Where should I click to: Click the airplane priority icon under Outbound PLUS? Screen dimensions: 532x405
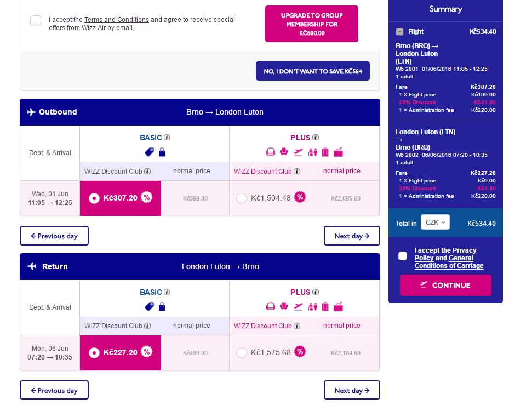pos(298,152)
